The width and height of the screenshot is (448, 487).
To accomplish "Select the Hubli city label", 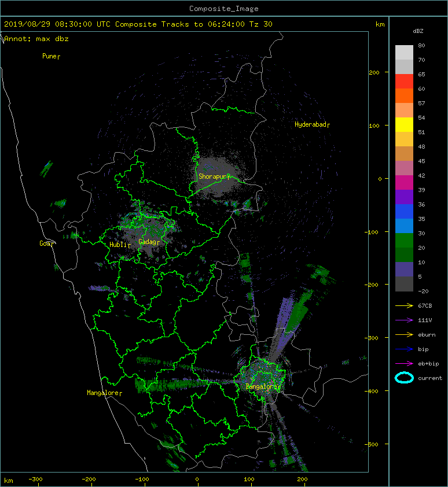I will click(120, 245).
